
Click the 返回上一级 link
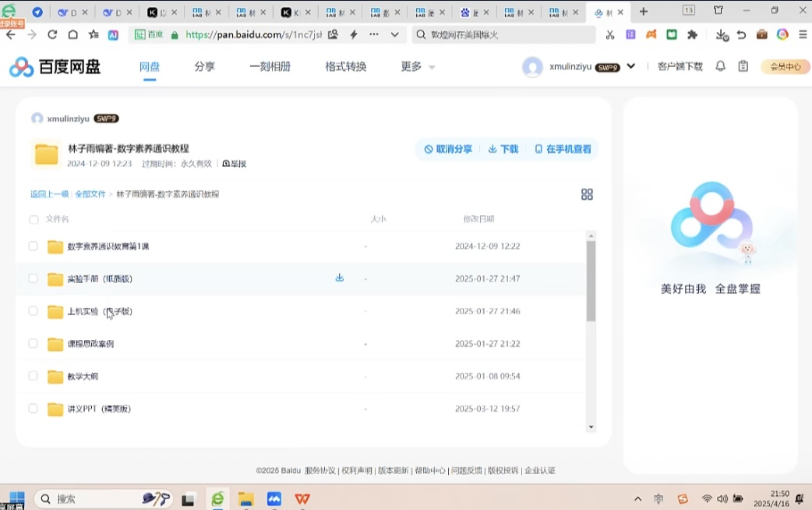(x=49, y=194)
